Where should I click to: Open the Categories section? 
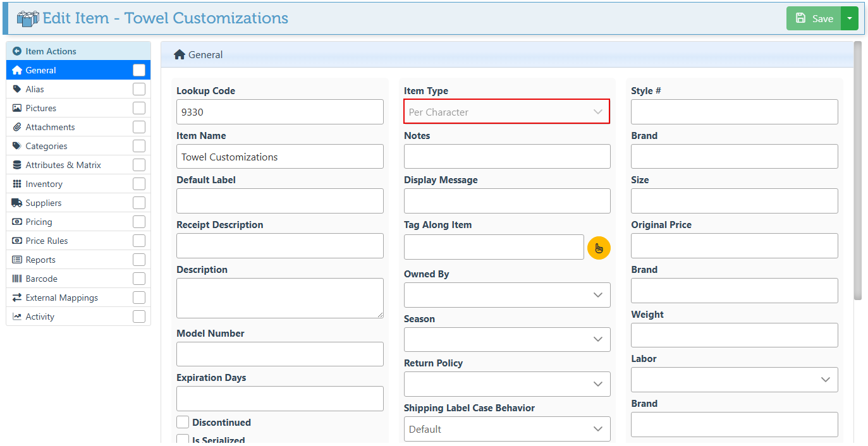(x=46, y=146)
